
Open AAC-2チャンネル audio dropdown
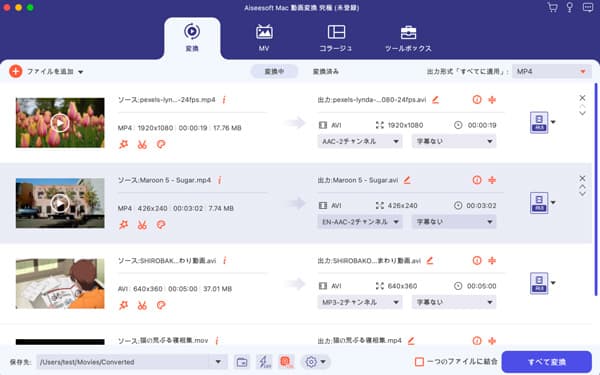[x=360, y=141]
